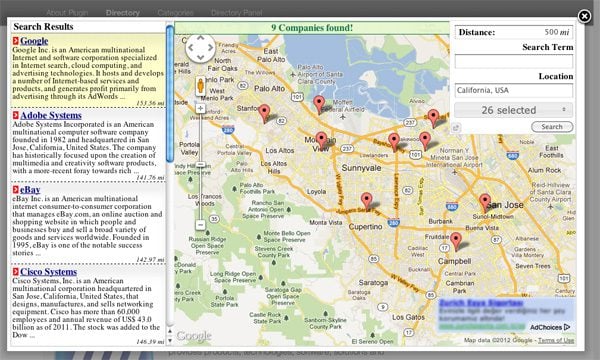This screenshot has height=360, width=600.
Task: Click the Search button
Action: click(552, 127)
